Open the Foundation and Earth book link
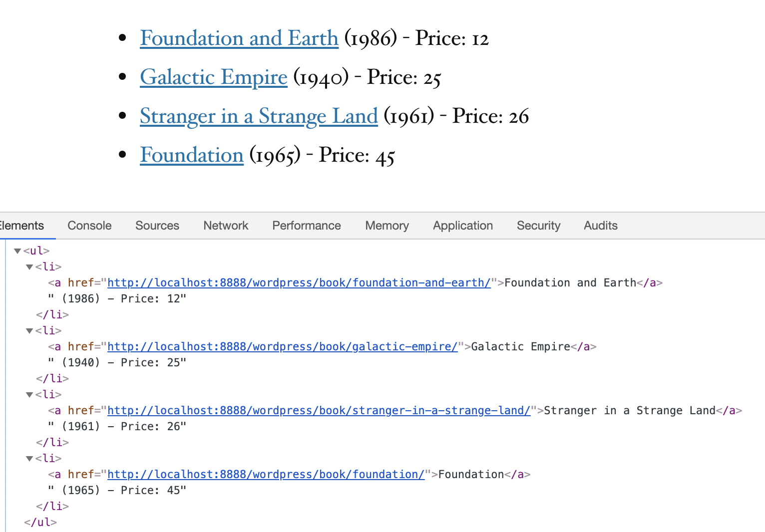 coord(239,38)
